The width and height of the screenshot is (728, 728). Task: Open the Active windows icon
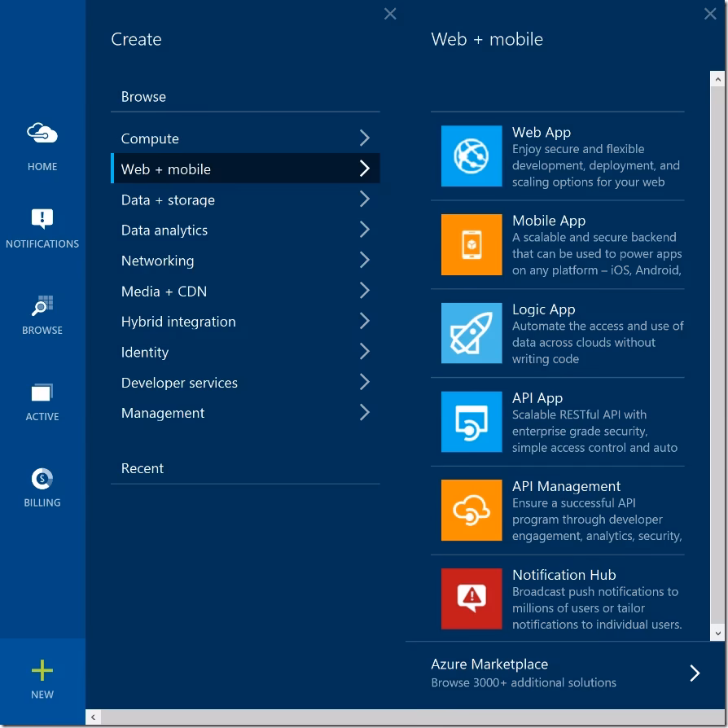(x=42, y=393)
